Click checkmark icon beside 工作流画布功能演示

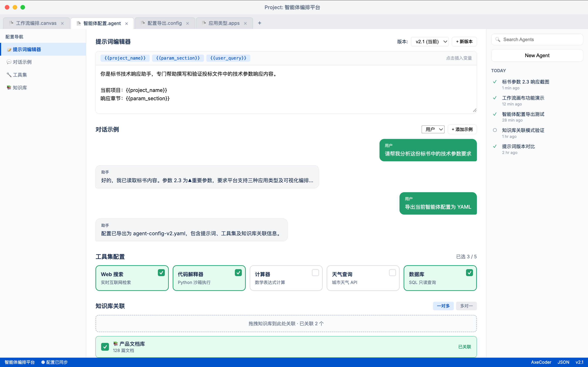coord(495,98)
